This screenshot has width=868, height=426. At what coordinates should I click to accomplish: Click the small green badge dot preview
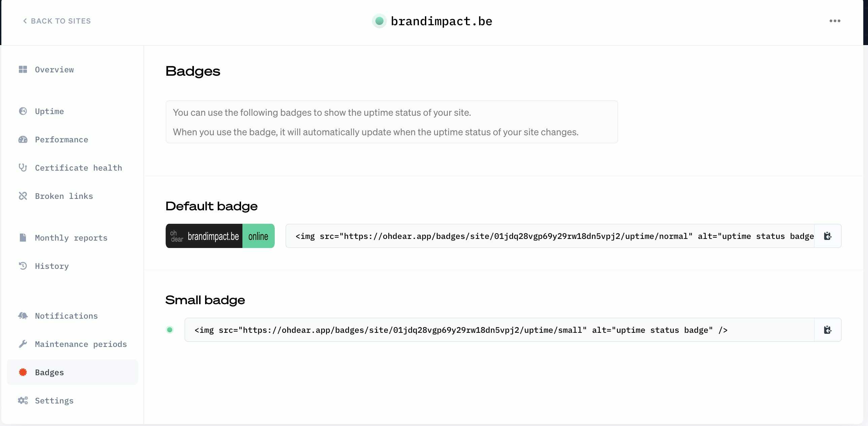point(170,330)
